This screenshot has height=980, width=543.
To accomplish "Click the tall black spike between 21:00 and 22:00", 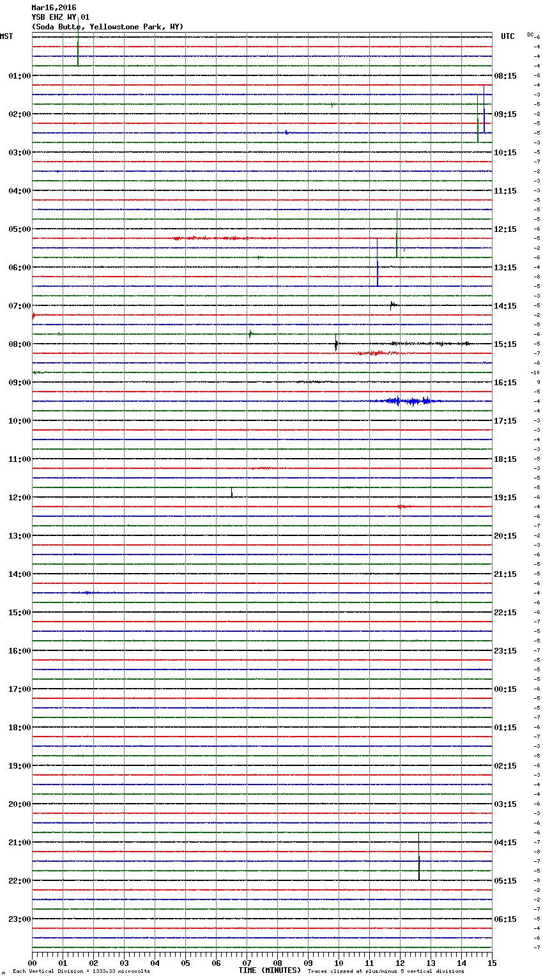I will [x=419, y=856].
